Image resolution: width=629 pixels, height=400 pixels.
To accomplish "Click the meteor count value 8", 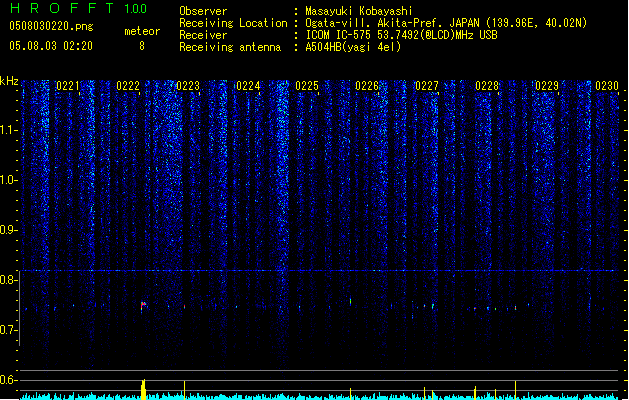I will [142, 46].
